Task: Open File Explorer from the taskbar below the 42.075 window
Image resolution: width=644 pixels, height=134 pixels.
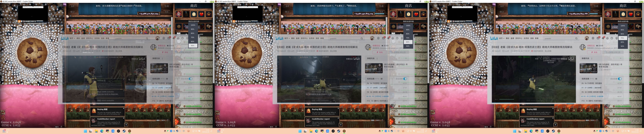Action: [526, 131]
